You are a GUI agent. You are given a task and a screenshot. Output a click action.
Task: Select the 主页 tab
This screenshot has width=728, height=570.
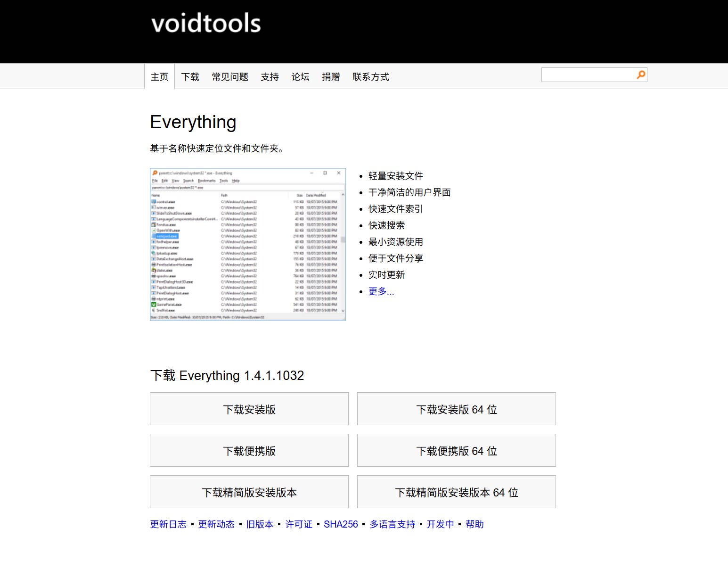coord(159,76)
